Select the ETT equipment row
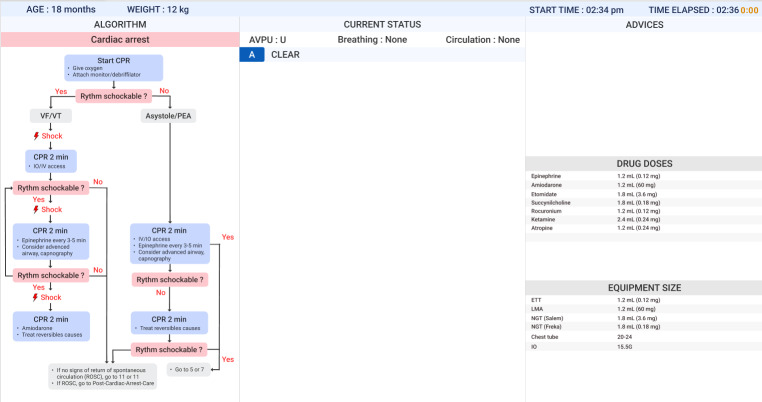 pos(644,300)
